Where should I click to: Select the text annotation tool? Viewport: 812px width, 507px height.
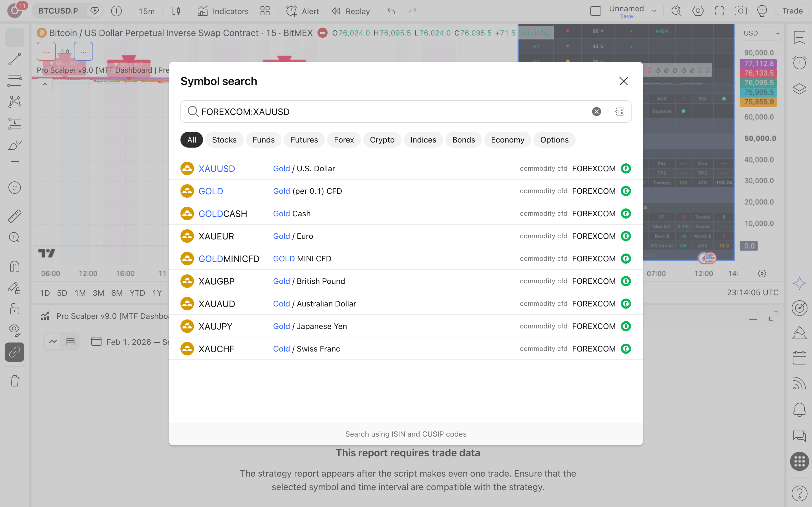(15, 166)
